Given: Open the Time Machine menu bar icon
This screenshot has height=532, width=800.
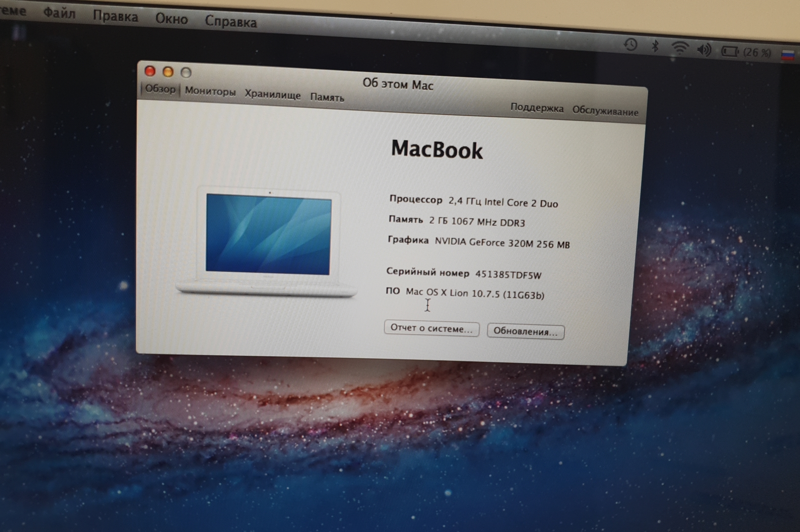Looking at the screenshot, I should (631, 45).
